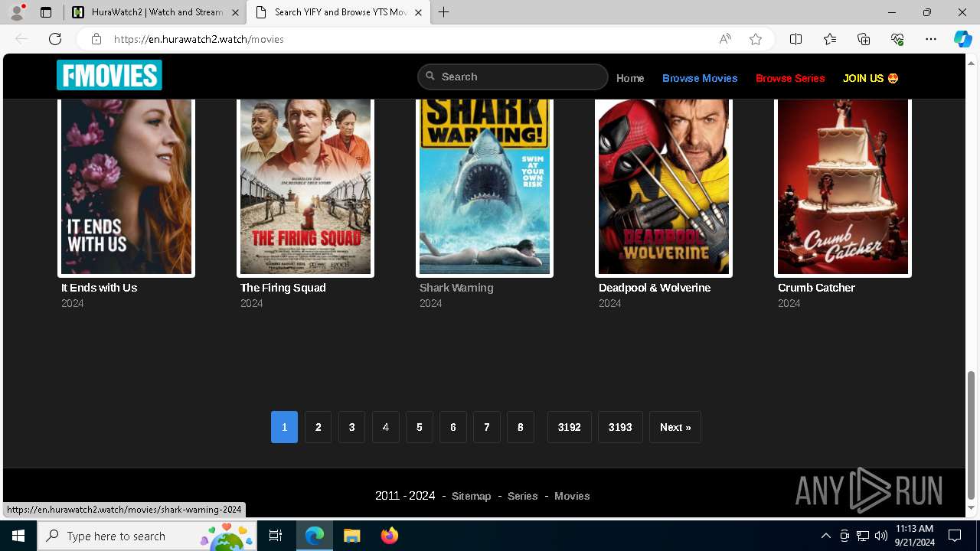Select page 1 in pagination
980x551 pixels.
click(x=284, y=427)
